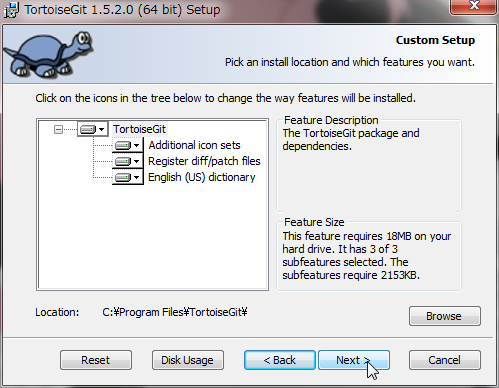The height and width of the screenshot is (388, 499).
Task: Click the Browse button
Action: pos(445,316)
